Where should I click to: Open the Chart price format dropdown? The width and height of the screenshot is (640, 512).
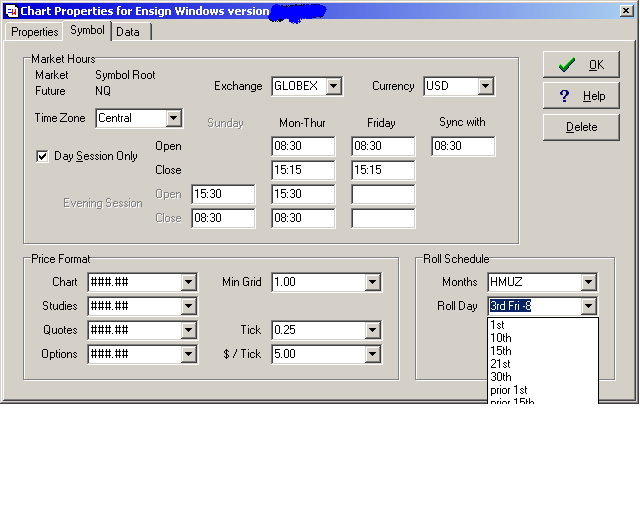(189, 282)
